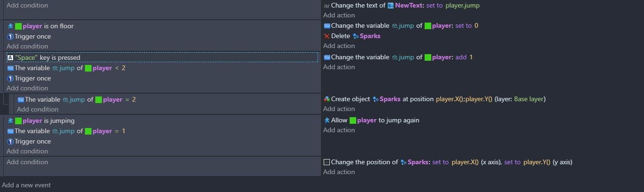Click the platformer icon beside "Allow player to jump again"
The image size is (644, 192).
(326, 120)
